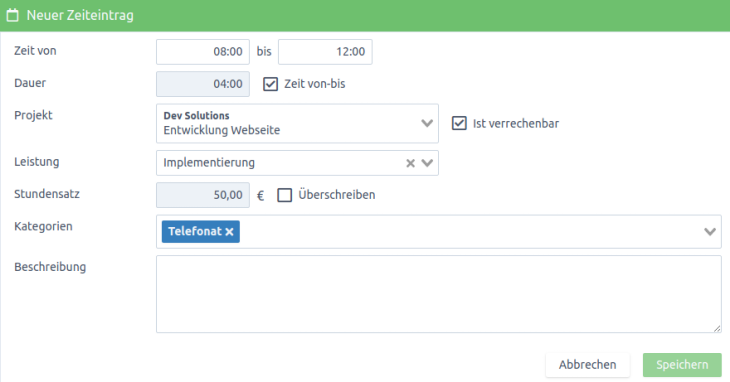Click the Dauer field showing 04:00
The height and width of the screenshot is (382, 730).
[x=203, y=84]
